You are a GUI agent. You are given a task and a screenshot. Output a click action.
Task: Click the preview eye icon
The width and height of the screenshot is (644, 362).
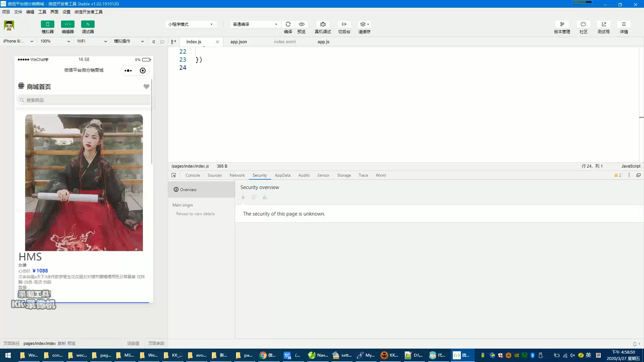coord(302,24)
